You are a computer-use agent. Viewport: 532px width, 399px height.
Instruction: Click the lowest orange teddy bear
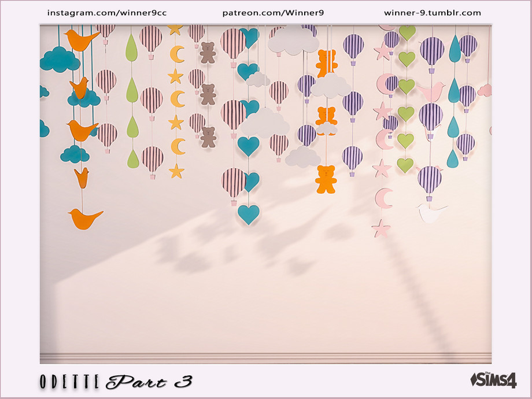pyautogui.click(x=326, y=179)
